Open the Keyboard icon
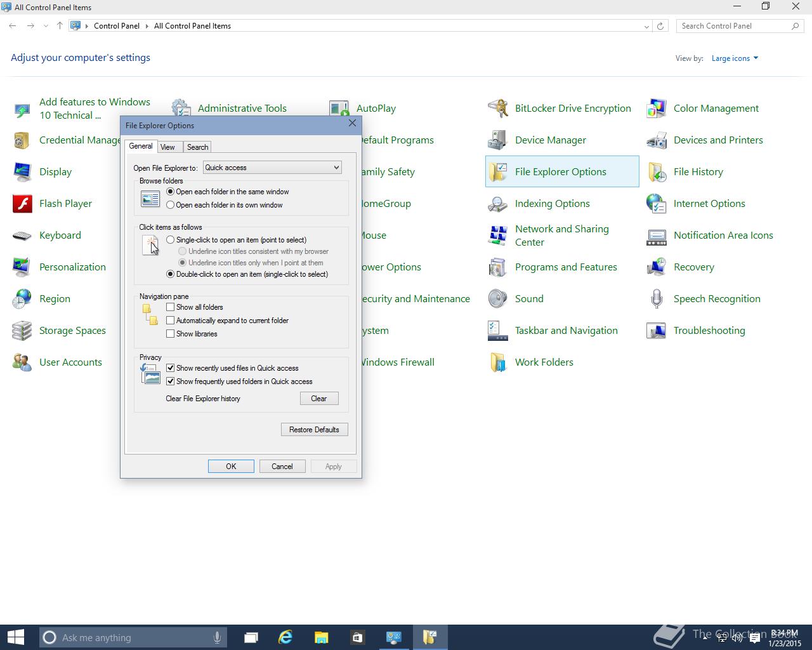 click(x=22, y=235)
